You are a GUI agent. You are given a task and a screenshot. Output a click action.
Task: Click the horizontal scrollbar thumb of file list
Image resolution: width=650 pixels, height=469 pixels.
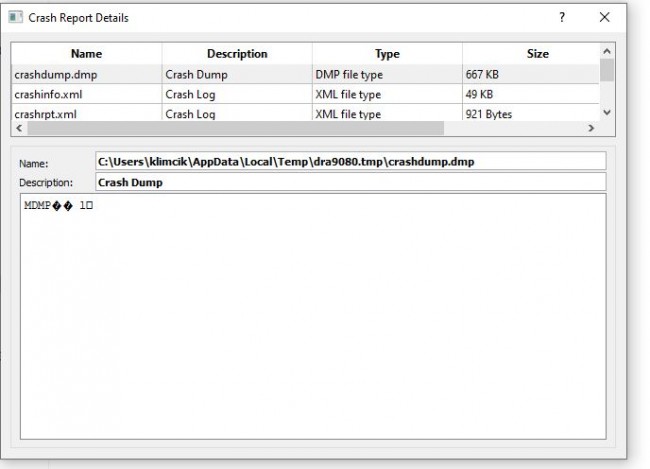235,128
